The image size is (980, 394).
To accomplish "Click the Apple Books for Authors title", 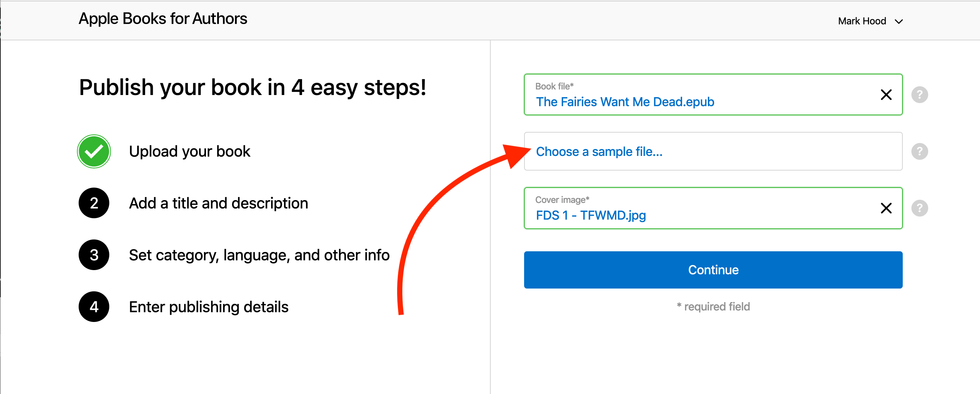I will pos(163,19).
